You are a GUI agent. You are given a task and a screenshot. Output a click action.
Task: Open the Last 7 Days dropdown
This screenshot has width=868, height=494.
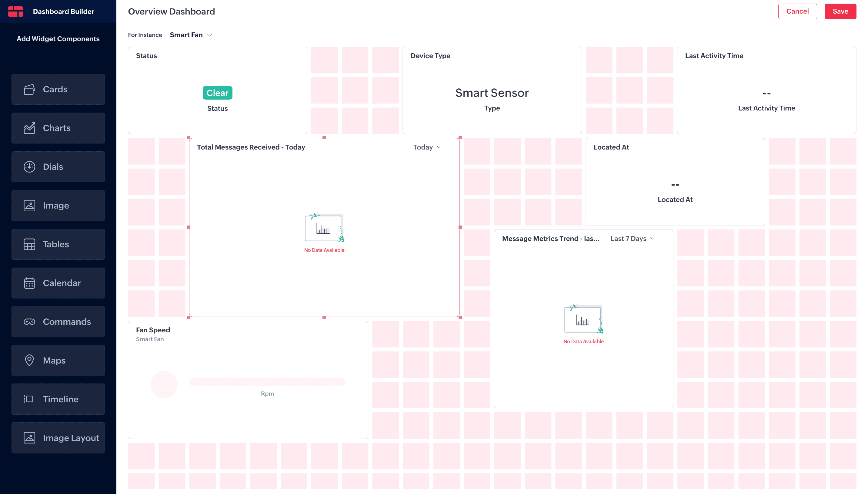pos(632,239)
